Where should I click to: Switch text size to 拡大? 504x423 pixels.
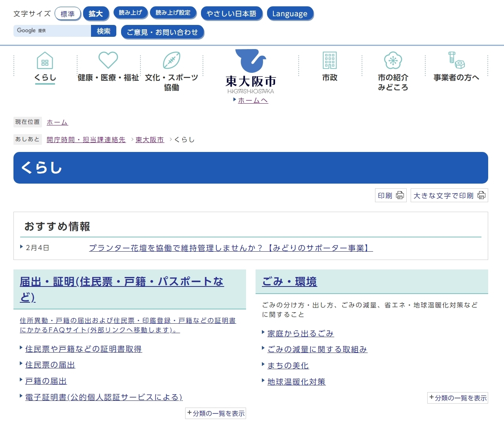(x=96, y=13)
